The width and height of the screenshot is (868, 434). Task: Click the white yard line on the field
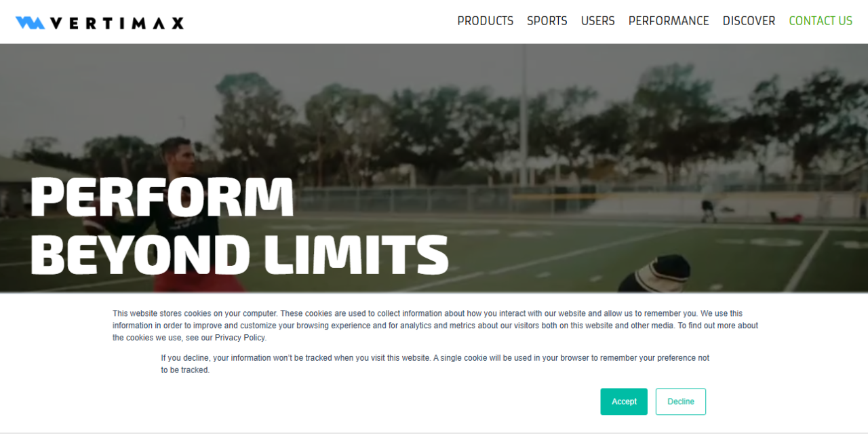807,261
